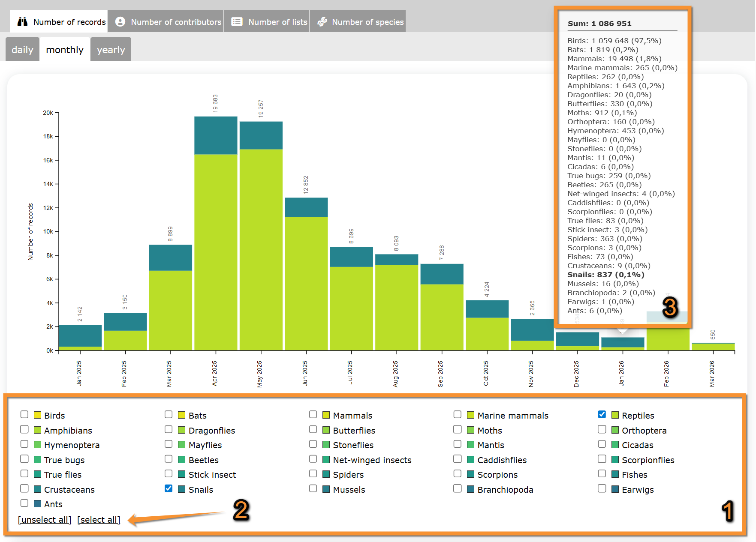Click the list icon on lists tab
The image size is (756, 542).
point(237,22)
